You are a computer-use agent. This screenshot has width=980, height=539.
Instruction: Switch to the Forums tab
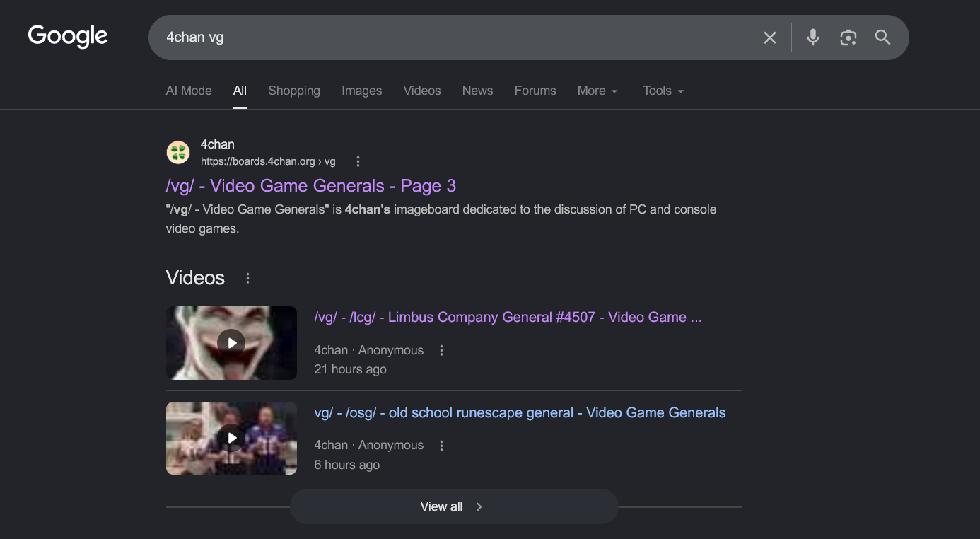[535, 91]
